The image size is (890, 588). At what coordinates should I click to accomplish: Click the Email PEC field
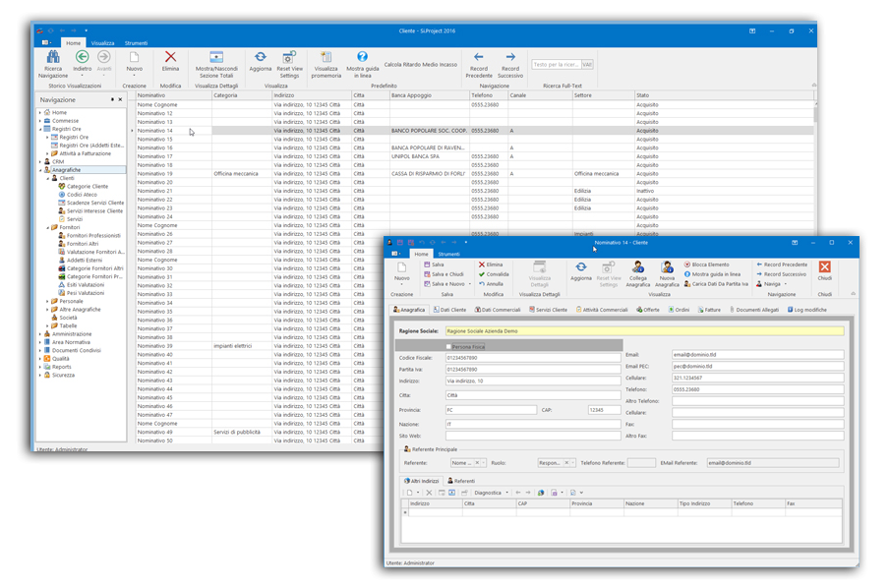pyautogui.click(x=758, y=366)
